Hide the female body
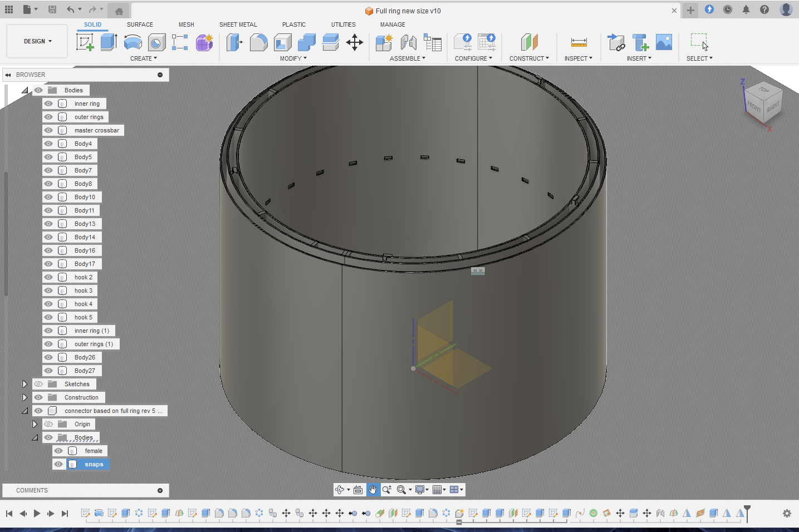 click(x=59, y=451)
